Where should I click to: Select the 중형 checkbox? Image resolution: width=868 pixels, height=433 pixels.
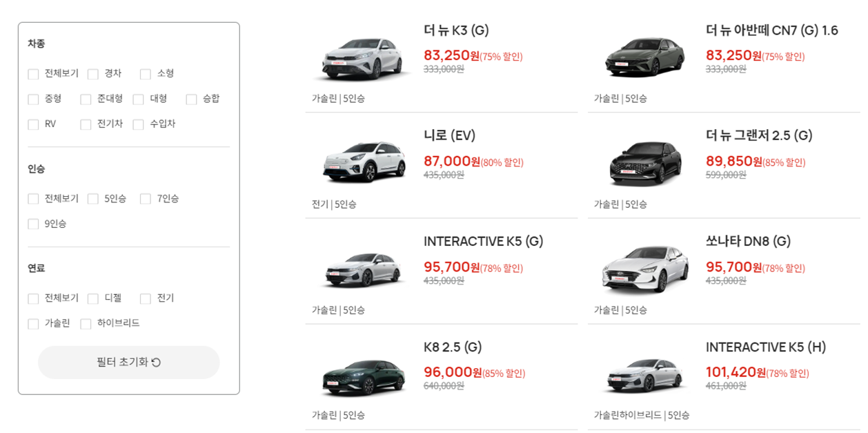click(32, 99)
